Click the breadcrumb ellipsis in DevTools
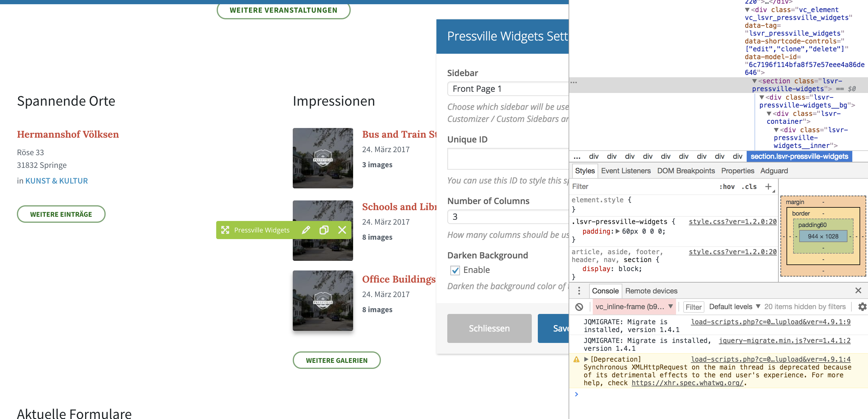The width and height of the screenshot is (868, 419). pos(577,156)
